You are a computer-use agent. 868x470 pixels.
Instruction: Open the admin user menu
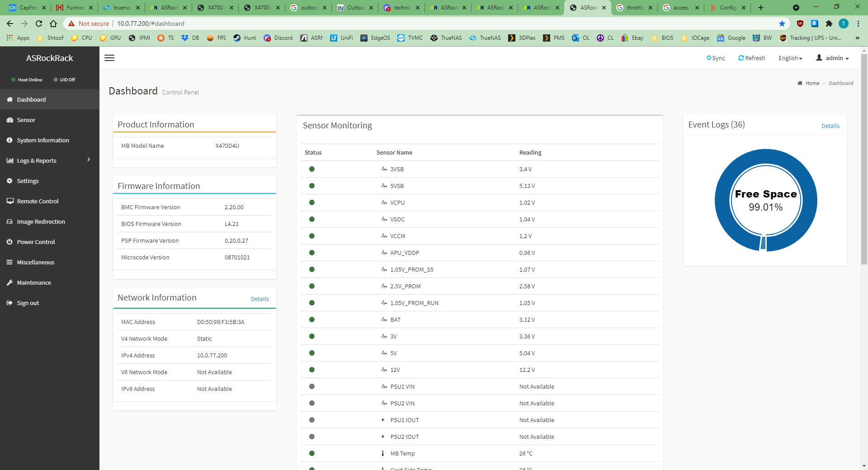[832, 58]
